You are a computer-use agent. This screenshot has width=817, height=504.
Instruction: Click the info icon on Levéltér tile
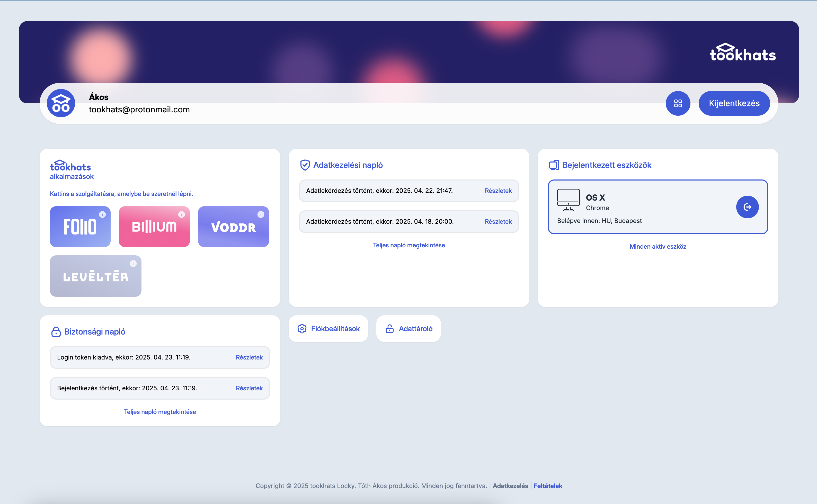pos(133,264)
